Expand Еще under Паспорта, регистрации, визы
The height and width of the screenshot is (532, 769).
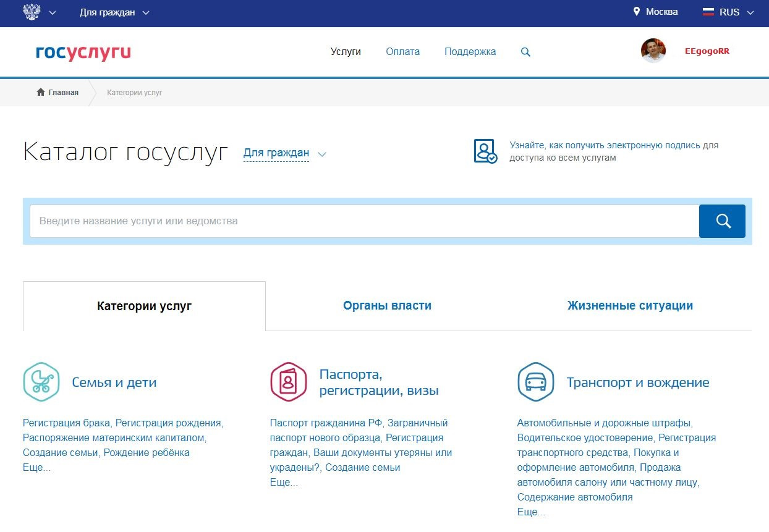point(284,483)
